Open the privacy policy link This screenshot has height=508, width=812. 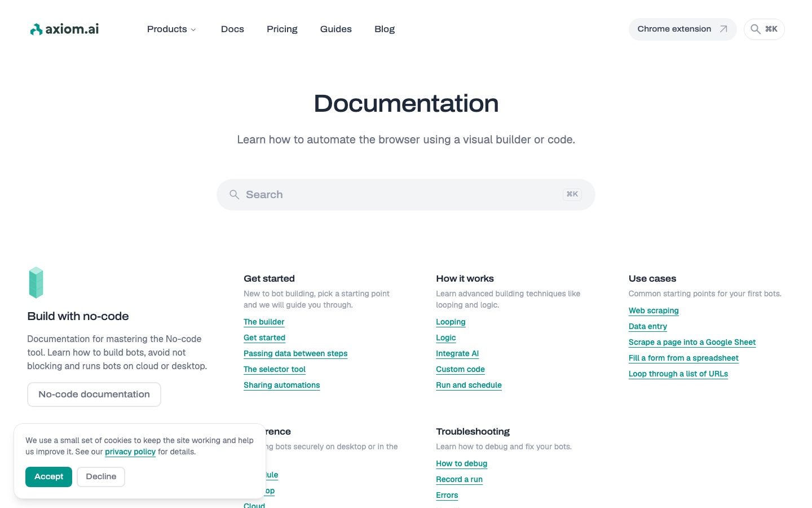coord(130,452)
